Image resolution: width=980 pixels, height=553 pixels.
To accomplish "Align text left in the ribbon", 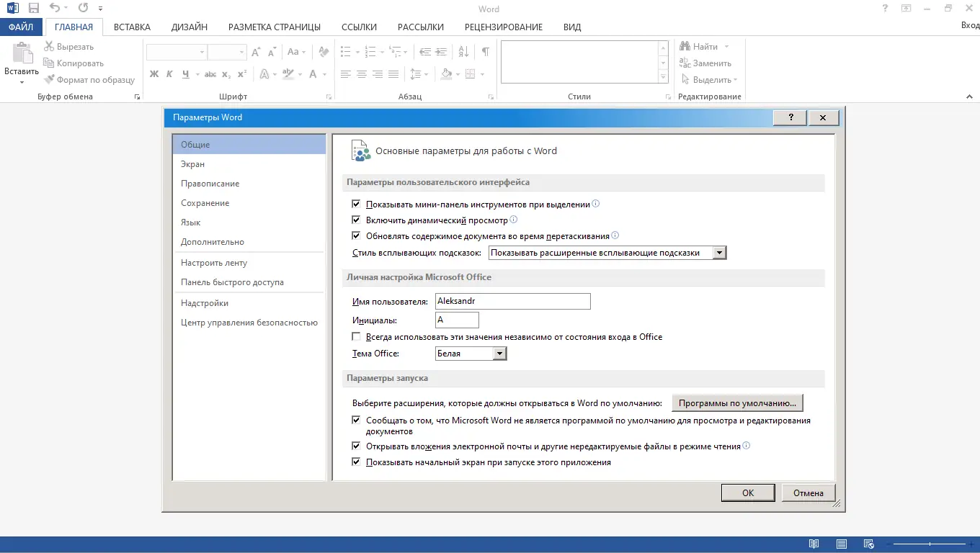I will coord(346,74).
